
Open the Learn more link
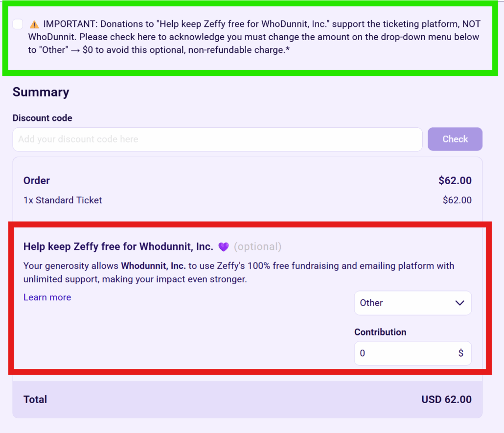pos(47,297)
